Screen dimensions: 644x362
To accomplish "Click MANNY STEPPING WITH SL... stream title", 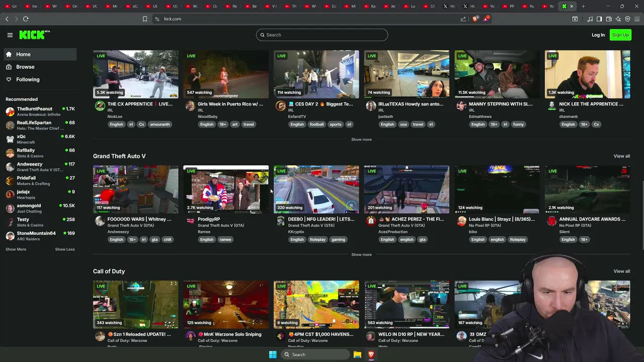I will pyautogui.click(x=501, y=104).
